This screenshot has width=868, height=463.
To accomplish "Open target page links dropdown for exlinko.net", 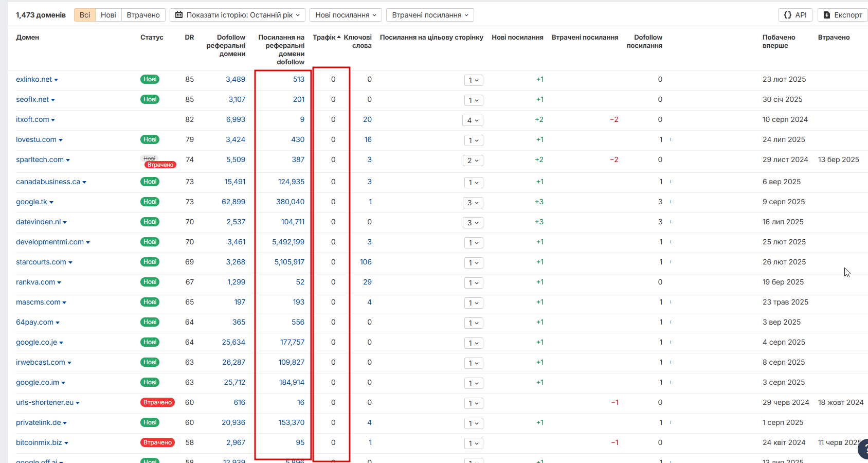I will pyautogui.click(x=473, y=80).
